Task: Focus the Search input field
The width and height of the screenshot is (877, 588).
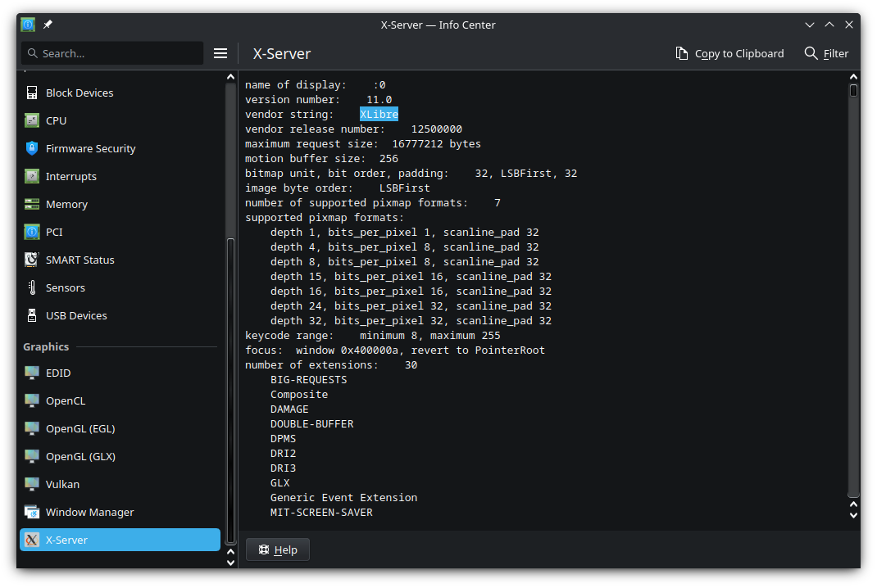Action: point(112,54)
